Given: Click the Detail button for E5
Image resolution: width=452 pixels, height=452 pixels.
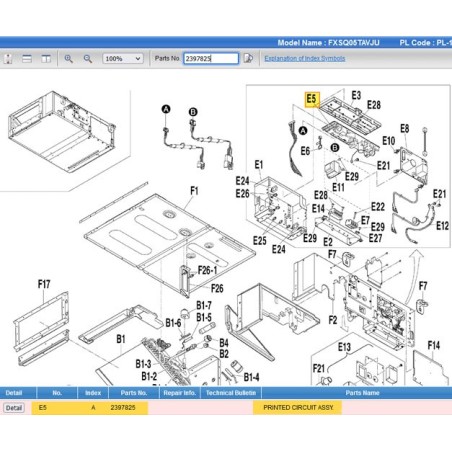Looking at the screenshot, I should point(14,408).
